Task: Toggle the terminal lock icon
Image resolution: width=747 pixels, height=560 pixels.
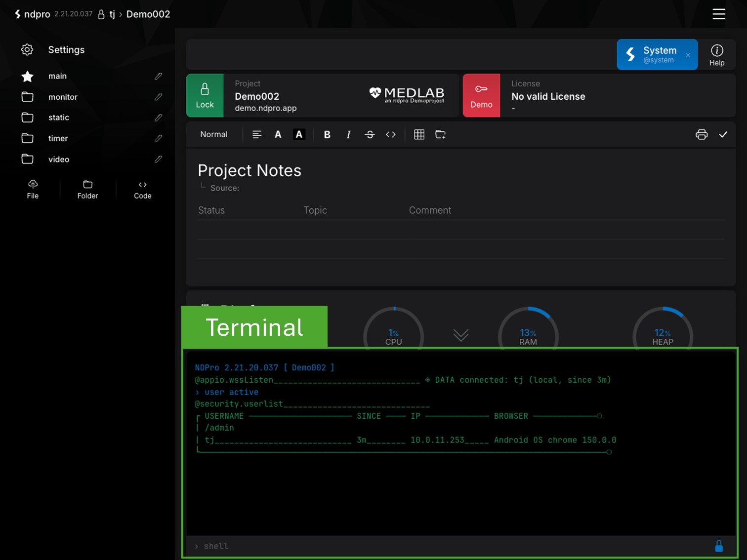Action: (719, 546)
